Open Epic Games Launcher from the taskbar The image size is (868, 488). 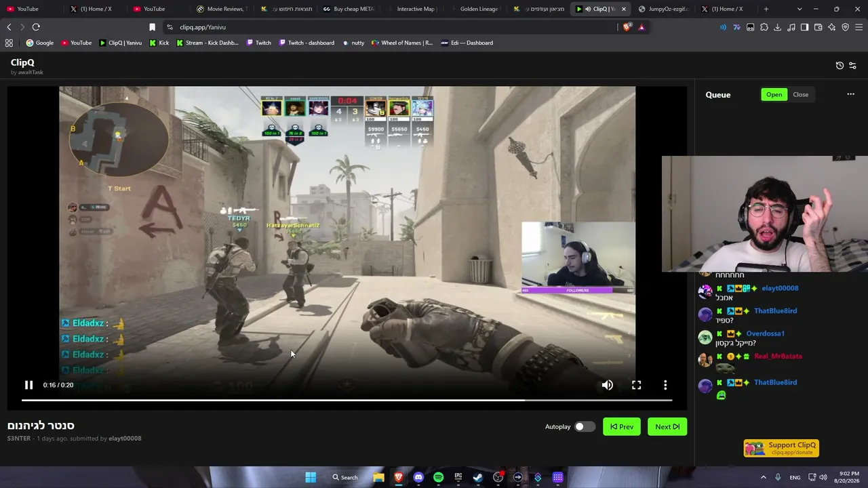[x=458, y=477]
